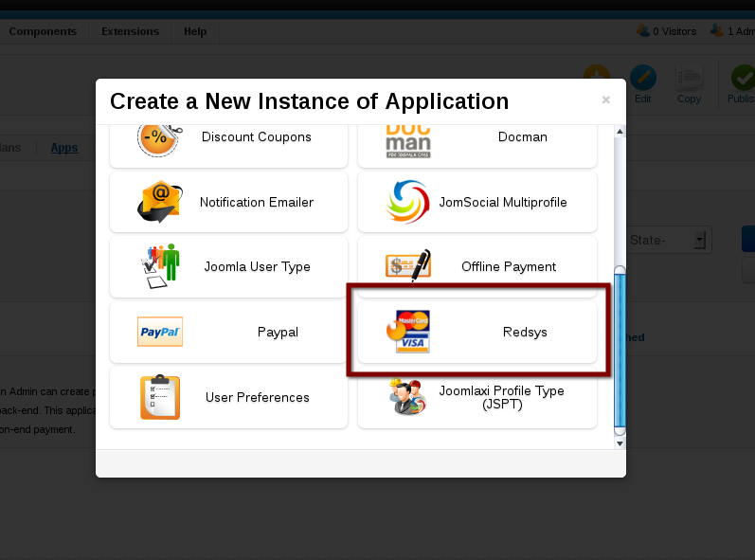Select the Discount Coupons application label
The image size is (755, 560).
256,136
